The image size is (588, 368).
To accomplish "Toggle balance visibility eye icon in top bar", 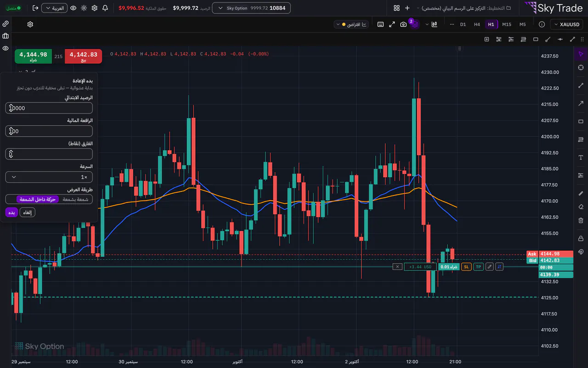I will (73, 8).
